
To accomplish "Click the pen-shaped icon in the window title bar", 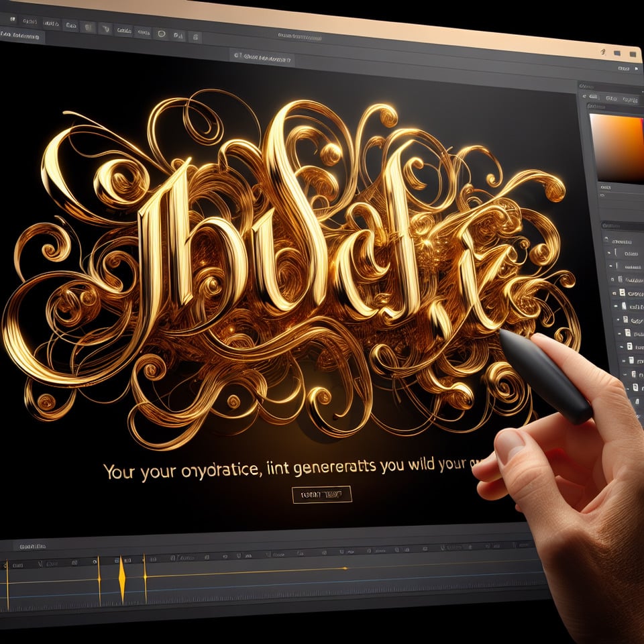I will [x=603, y=52].
